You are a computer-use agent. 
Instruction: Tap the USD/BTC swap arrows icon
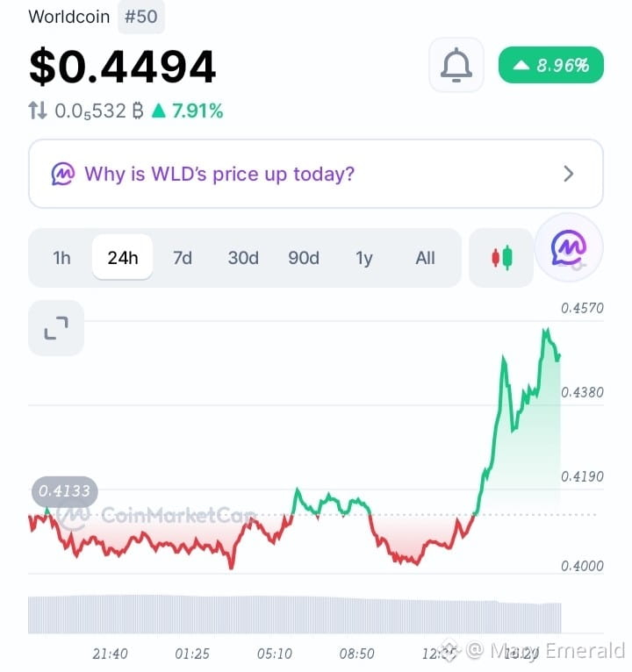coord(38,111)
